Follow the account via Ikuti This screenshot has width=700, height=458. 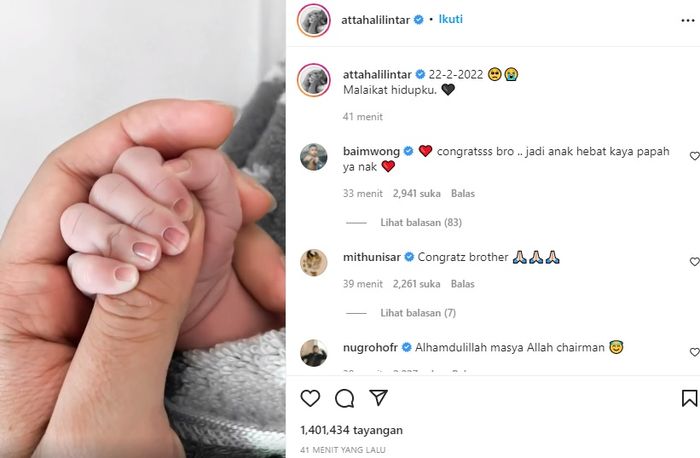click(450, 19)
